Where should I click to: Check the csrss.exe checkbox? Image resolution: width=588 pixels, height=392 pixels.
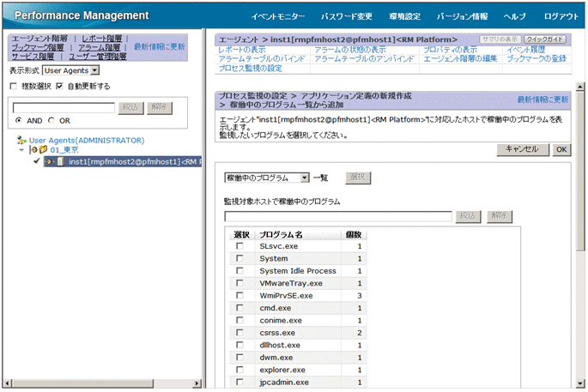pos(239,333)
